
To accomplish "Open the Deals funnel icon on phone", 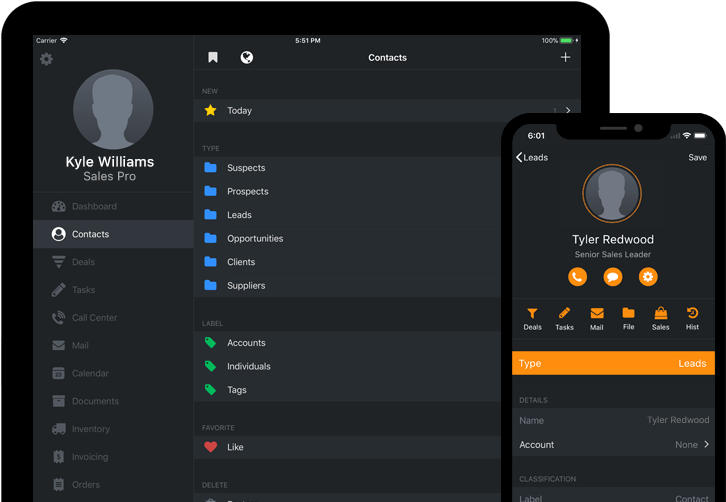I will click(532, 318).
